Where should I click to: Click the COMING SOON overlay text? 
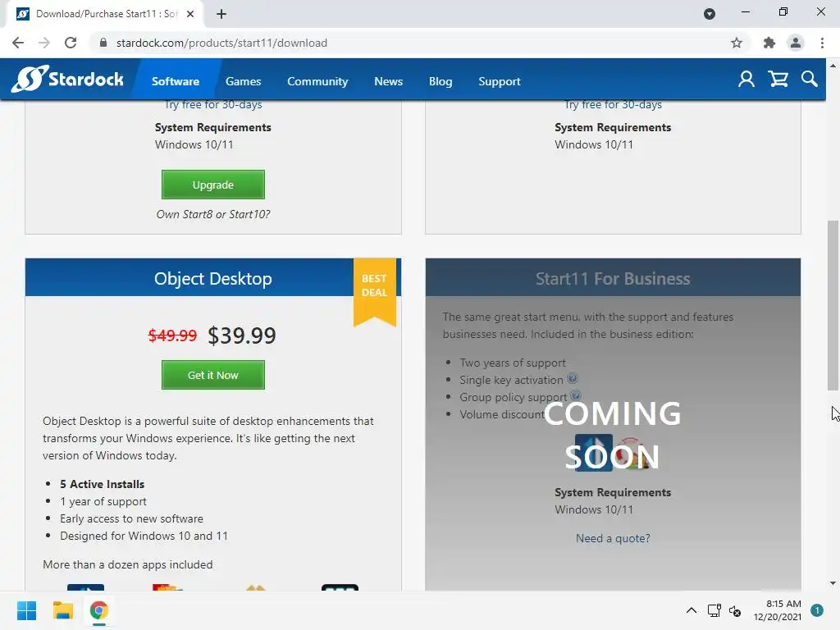(612, 435)
